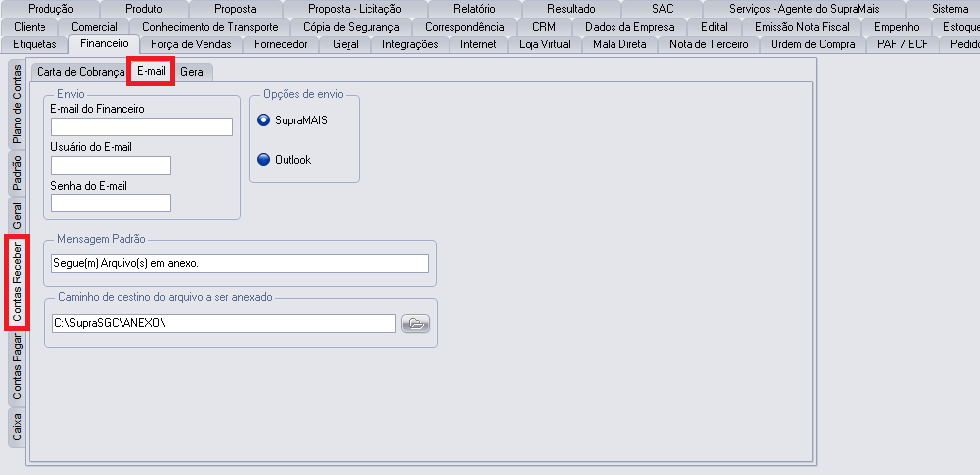Click the attachment destination path field
The width and height of the screenshot is (980, 475).
[x=223, y=324]
